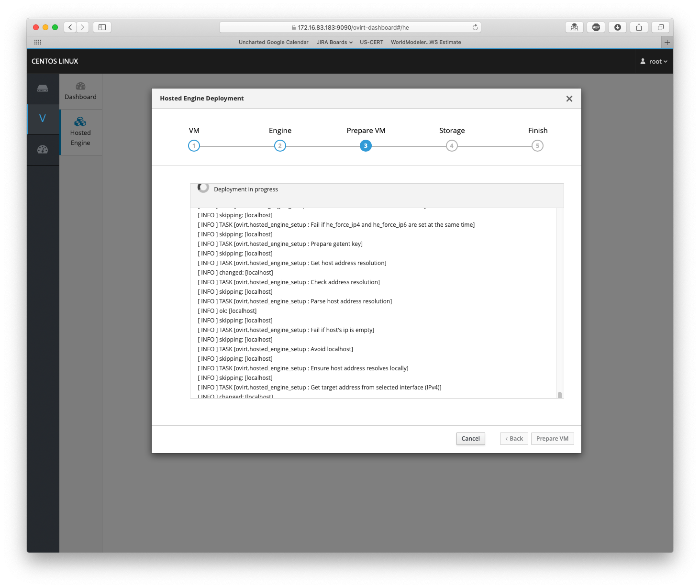
Task: Open the Safari downloads icon
Action: pyautogui.click(x=617, y=27)
